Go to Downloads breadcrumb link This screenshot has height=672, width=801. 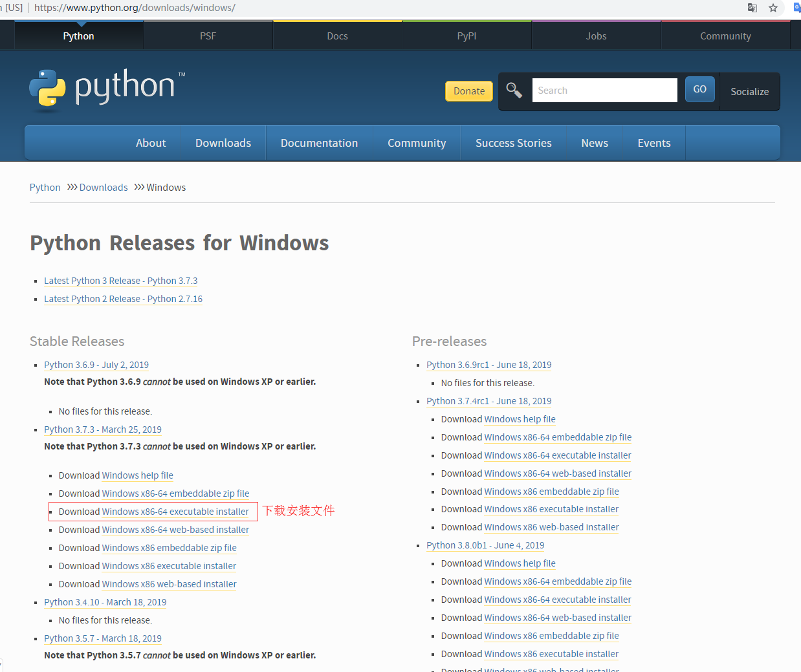104,188
